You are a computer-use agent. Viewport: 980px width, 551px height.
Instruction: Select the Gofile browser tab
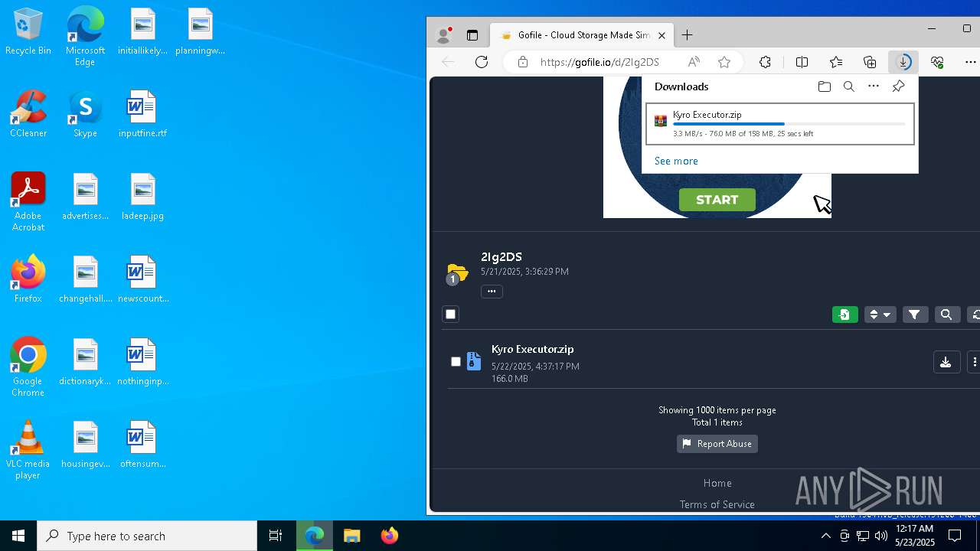(581, 35)
